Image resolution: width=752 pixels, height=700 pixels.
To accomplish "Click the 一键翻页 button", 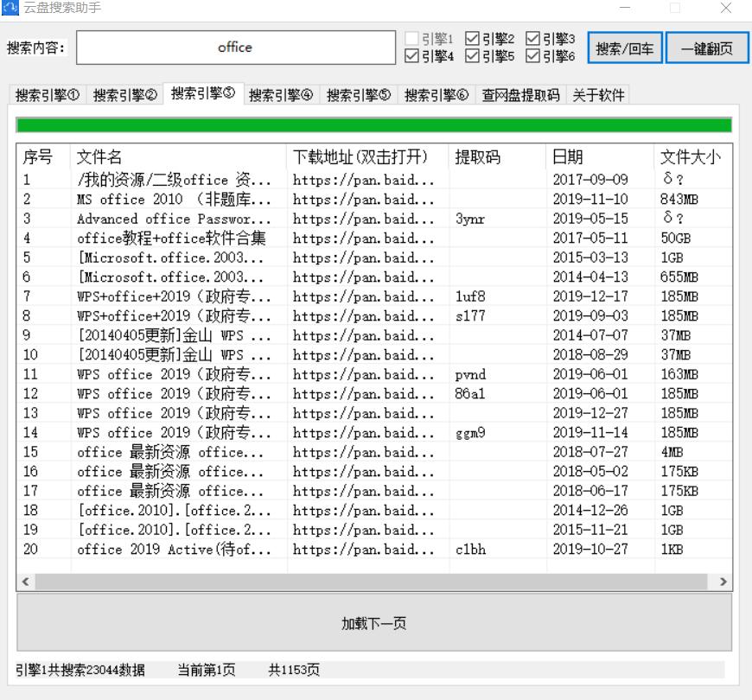I will [707, 48].
